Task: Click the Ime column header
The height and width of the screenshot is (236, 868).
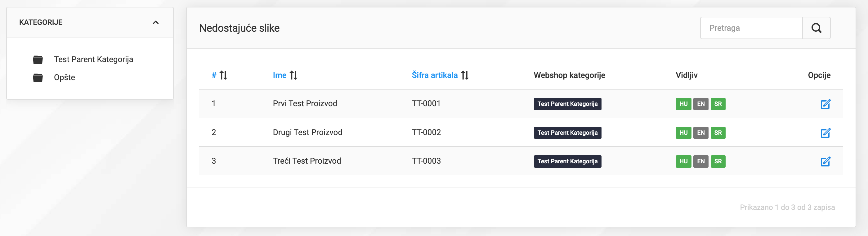Action: pos(280,75)
